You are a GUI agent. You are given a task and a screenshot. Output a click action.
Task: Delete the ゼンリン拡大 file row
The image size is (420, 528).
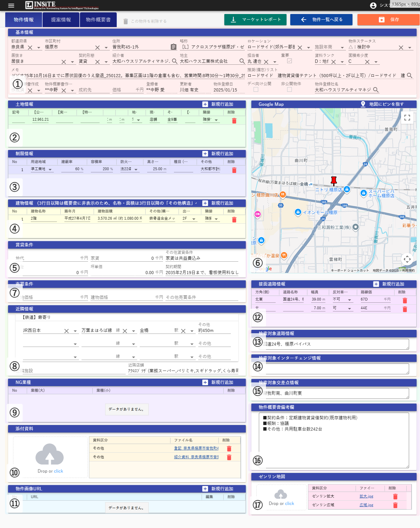(395, 497)
